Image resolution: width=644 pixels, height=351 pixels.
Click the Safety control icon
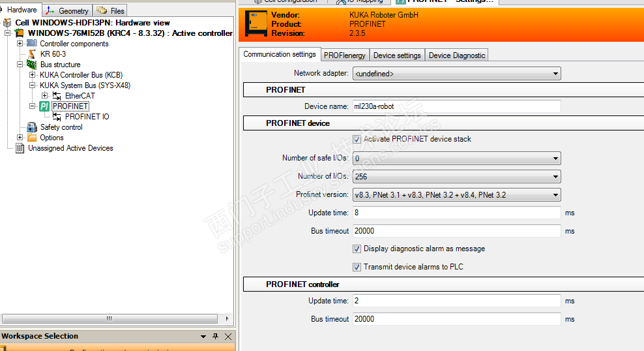coord(32,127)
